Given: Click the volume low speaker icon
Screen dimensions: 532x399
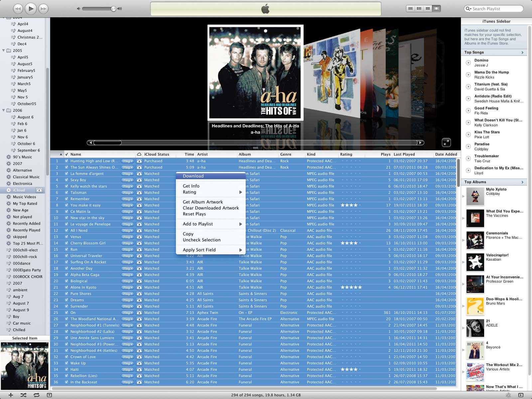Looking at the screenshot, I should coord(78,9).
